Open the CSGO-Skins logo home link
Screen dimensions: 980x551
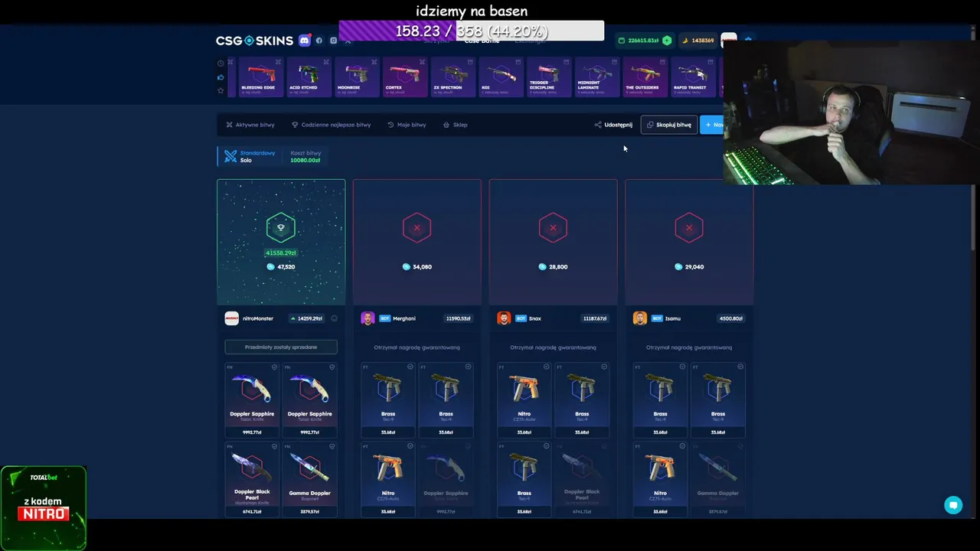(254, 41)
